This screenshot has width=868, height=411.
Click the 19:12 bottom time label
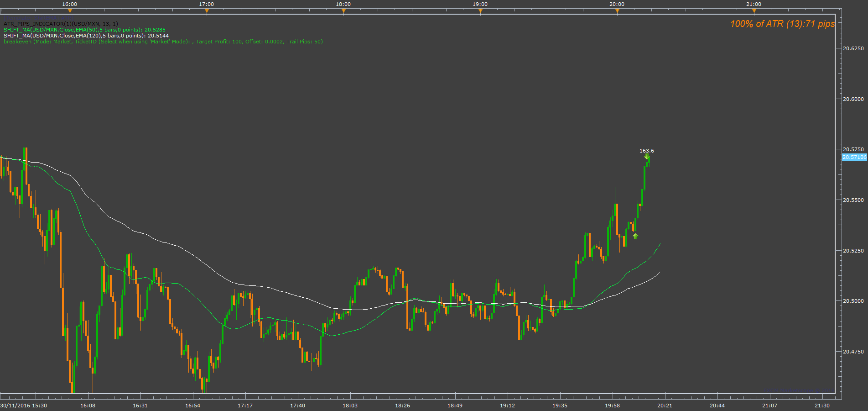508,406
